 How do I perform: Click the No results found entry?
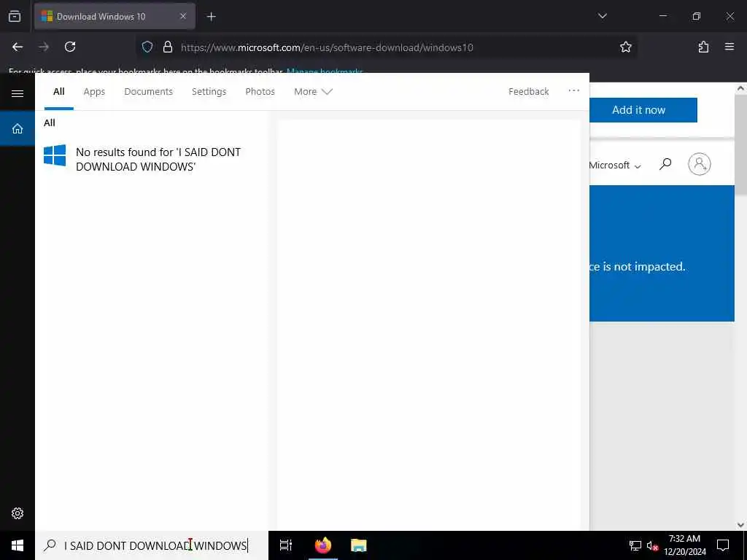click(x=152, y=159)
